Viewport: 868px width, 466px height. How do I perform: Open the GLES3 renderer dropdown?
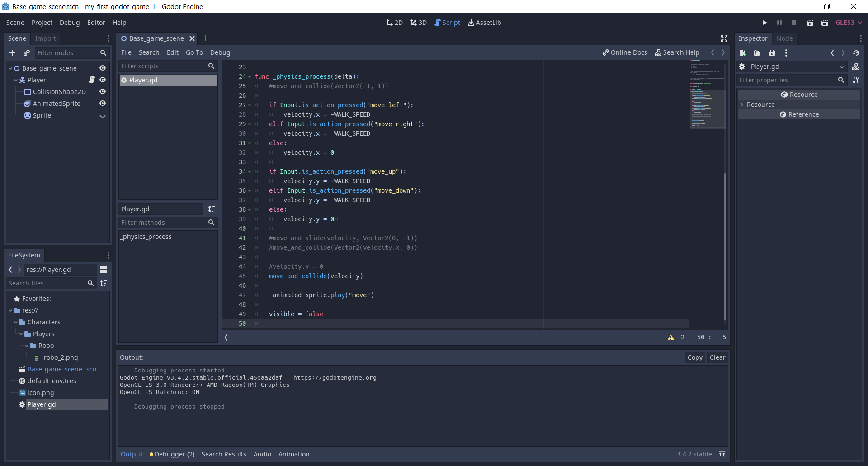coord(849,23)
